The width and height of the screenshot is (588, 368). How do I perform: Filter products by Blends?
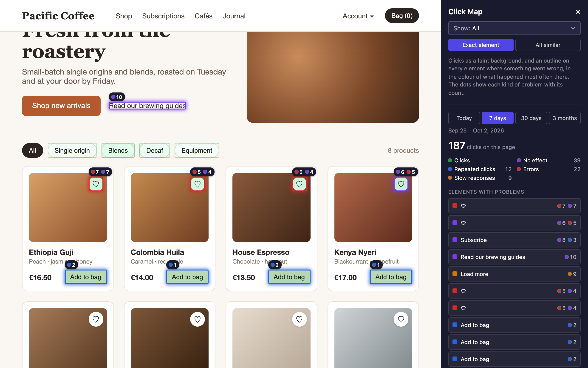click(118, 150)
